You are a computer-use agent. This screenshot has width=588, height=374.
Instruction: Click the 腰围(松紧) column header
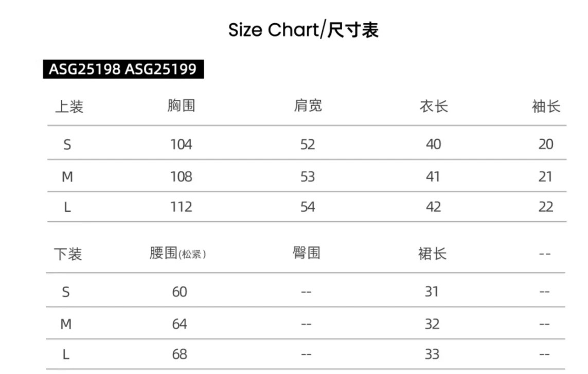[x=178, y=254]
